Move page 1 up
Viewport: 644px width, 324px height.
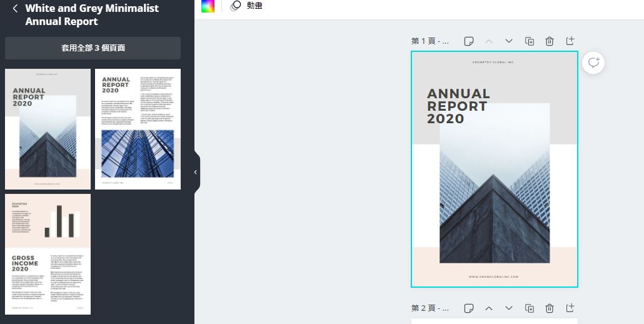coord(489,41)
